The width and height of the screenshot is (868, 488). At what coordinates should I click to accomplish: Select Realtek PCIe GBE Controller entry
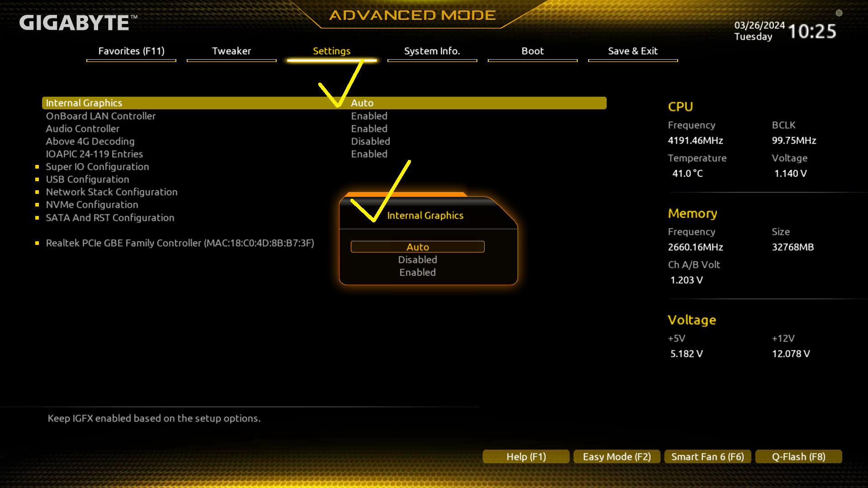pos(180,243)
